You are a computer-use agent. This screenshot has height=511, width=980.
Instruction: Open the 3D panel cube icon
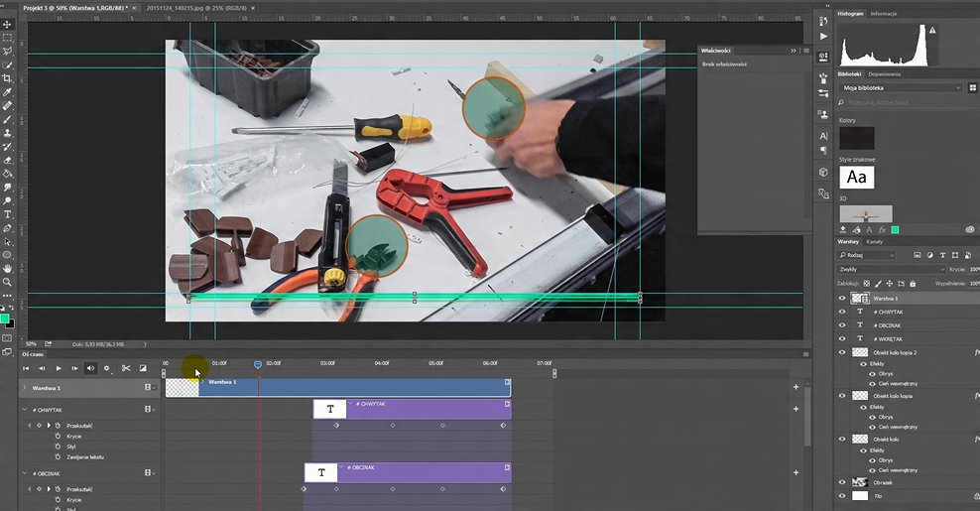(823, 172)
